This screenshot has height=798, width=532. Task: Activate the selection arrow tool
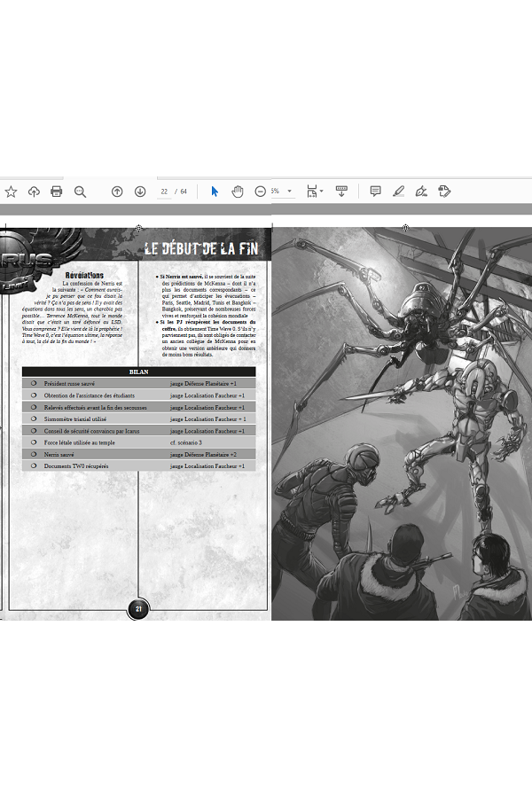click(x=214, y=192)
